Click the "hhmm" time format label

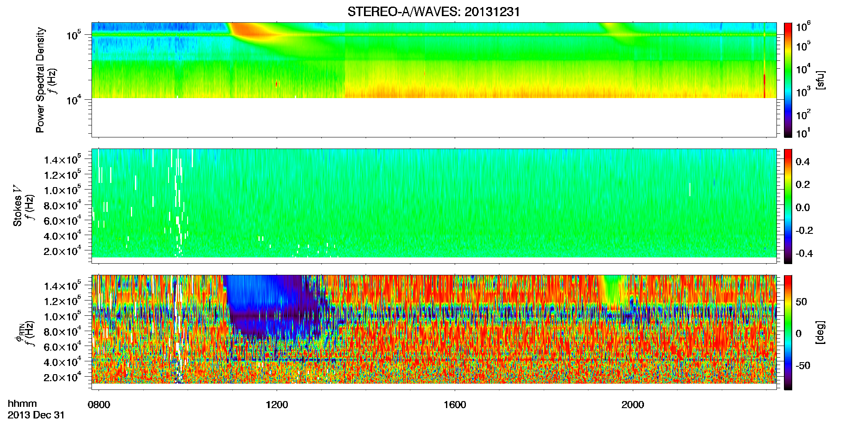(22, 404)
